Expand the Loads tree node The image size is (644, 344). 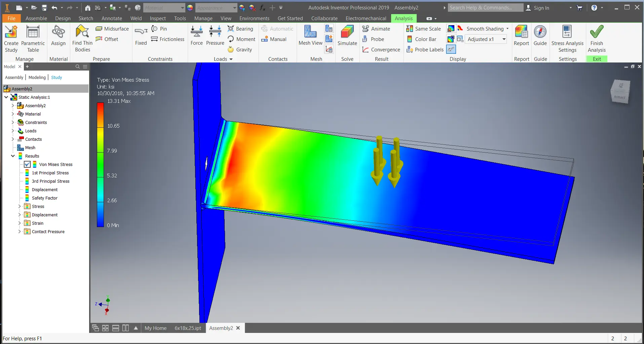coord(13,131)
